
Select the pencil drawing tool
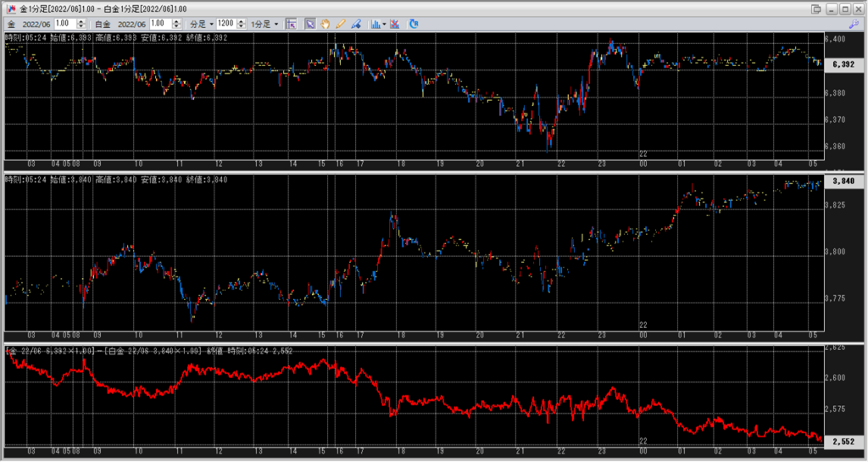pyautogui.click(x=340, y=25)
